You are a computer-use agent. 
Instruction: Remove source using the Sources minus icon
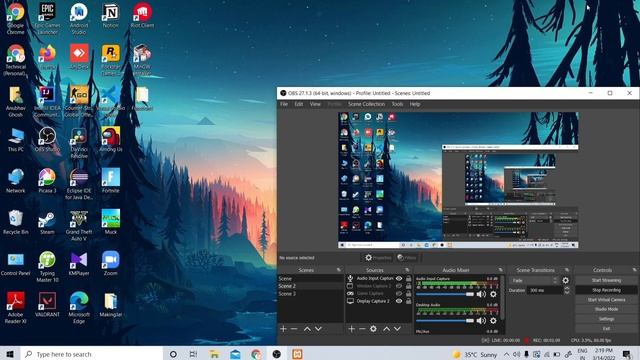tap(362, 329)
